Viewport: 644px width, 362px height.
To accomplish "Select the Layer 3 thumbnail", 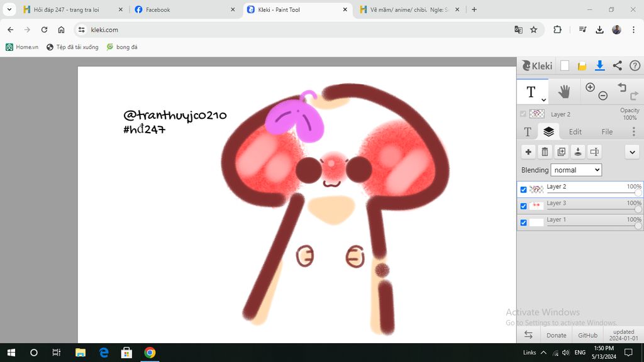I will click(536, 206).
